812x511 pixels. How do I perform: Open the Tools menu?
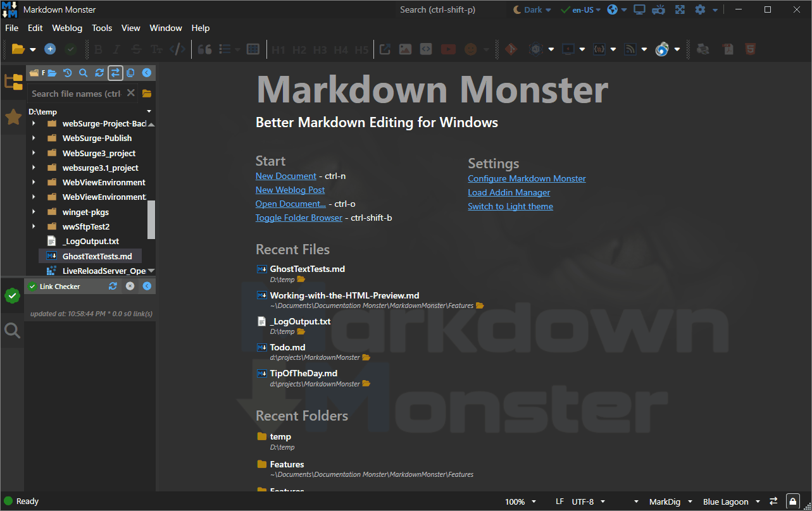point(102,28)
